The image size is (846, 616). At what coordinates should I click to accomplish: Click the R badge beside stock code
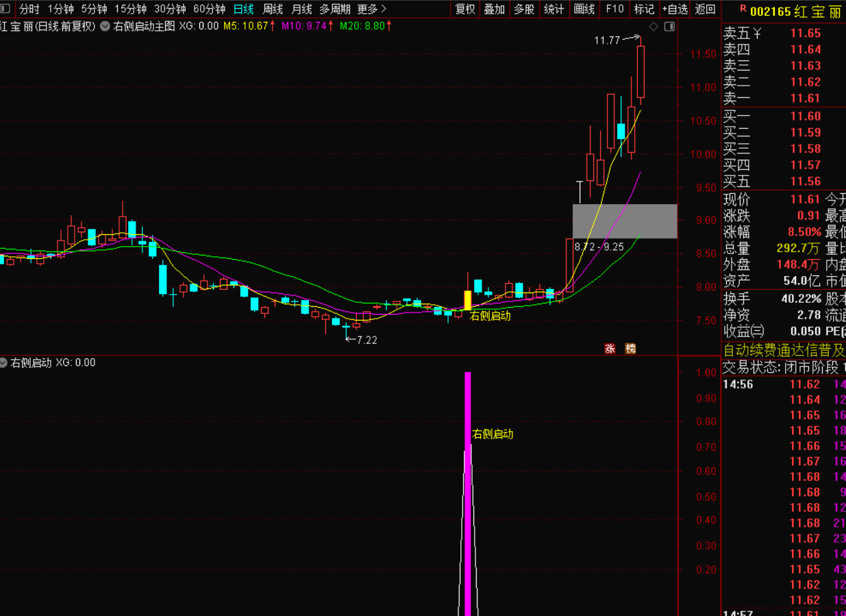click(743, 9)
